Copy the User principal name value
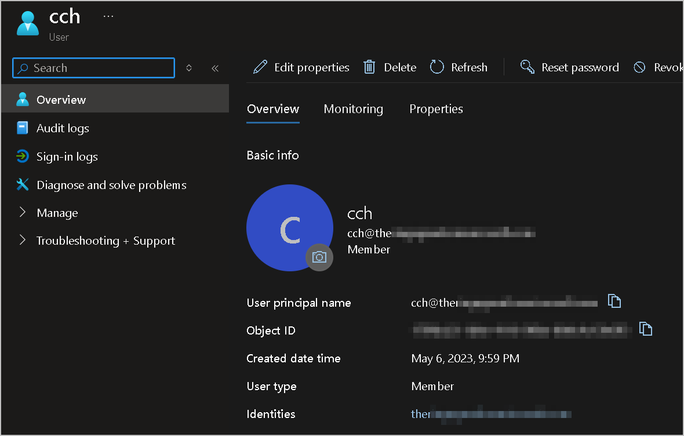The image size is (684, 436). coord(615,301)
